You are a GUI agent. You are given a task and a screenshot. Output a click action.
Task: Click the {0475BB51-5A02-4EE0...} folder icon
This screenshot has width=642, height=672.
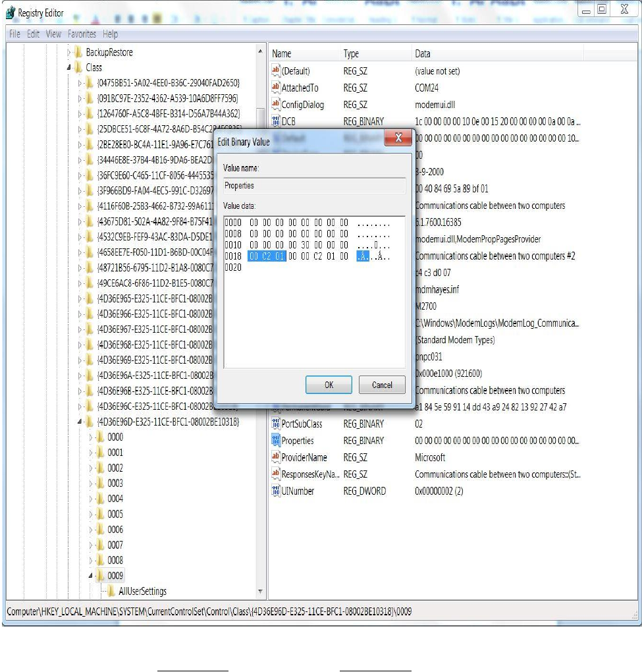pos(90,83)
